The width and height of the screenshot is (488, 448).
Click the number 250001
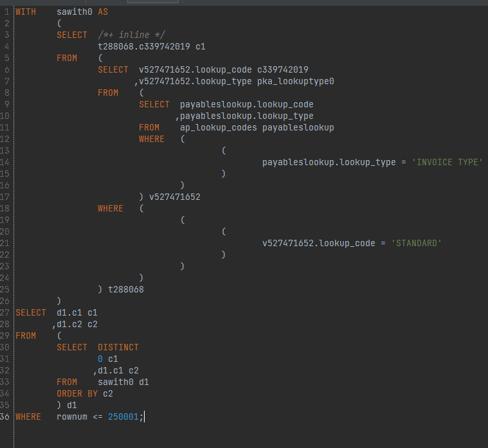coord(123,417)
